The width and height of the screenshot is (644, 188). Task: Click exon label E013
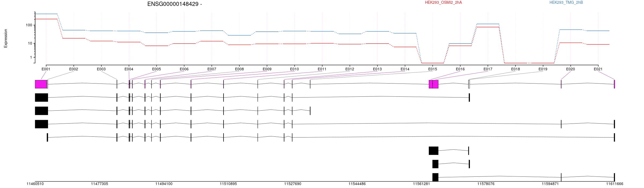coord(377,69)
